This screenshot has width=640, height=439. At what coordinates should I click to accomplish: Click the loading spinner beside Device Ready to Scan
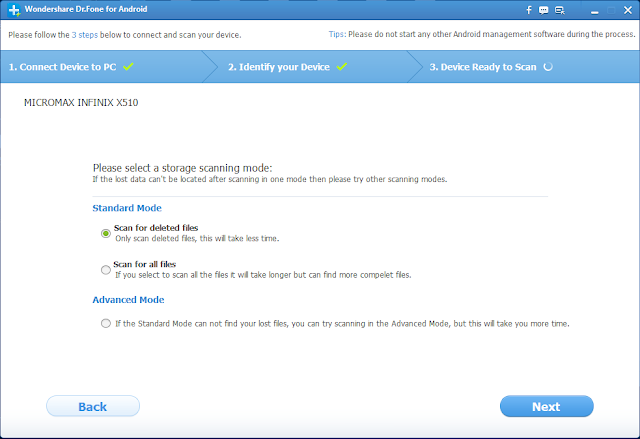click(x=548, y=67)
